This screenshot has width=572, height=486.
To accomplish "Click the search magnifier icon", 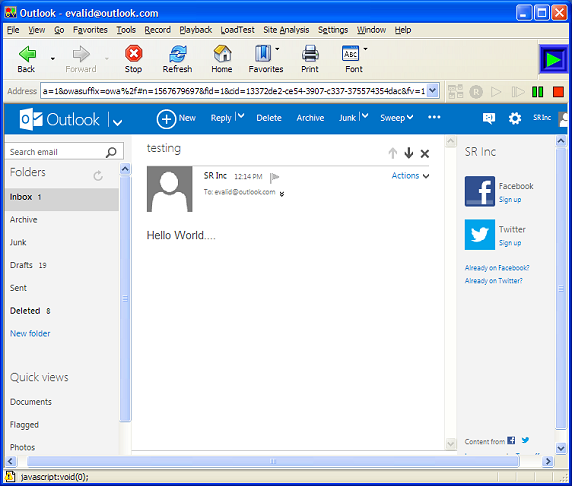I will 111,152.
